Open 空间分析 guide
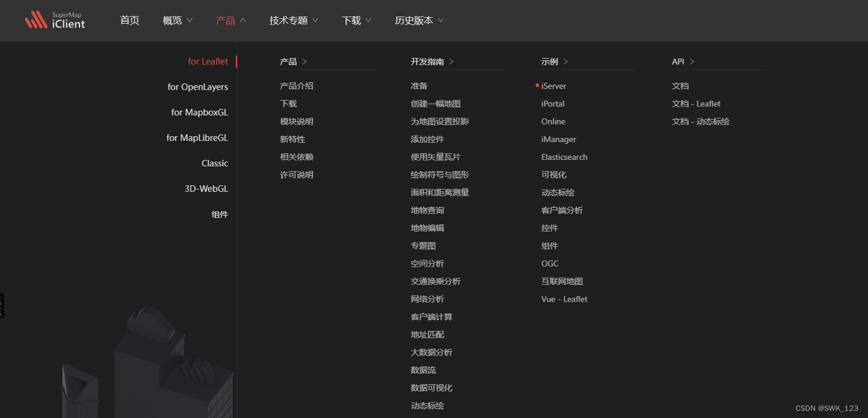868x418 pixels. pyautogui.click(x=427, y=263)
